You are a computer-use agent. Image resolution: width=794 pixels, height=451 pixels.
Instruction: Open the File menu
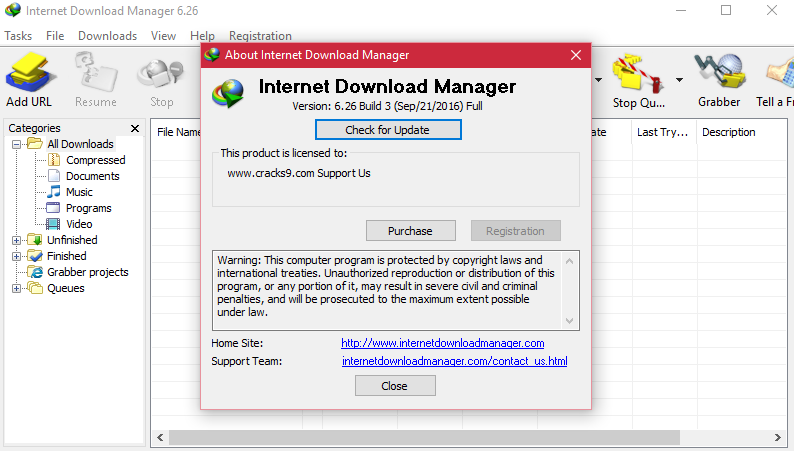[x=55, y=36]
